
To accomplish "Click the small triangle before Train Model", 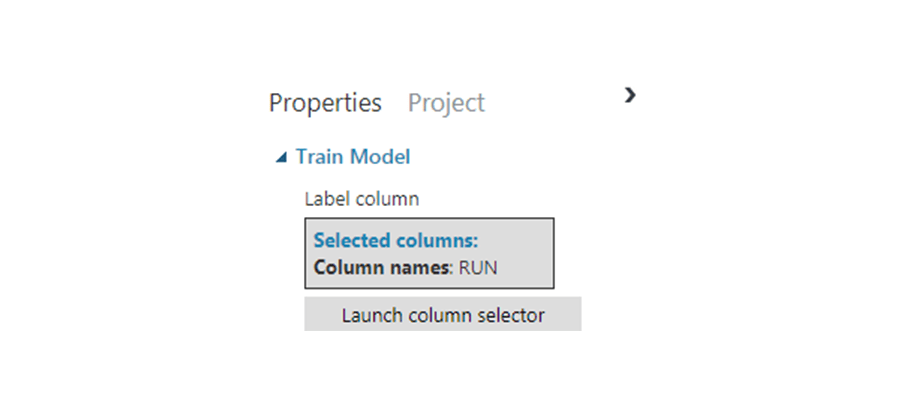I will (x=281, y=157).
